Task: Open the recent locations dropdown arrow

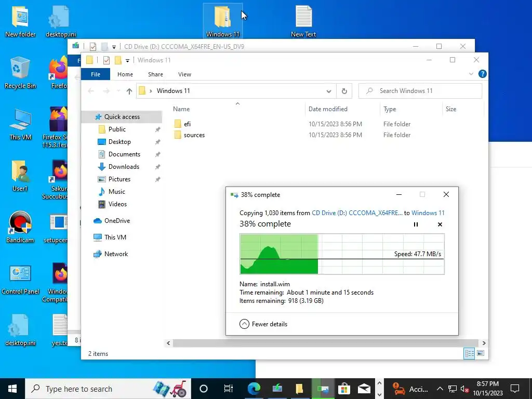Action: tap(118, 91)
